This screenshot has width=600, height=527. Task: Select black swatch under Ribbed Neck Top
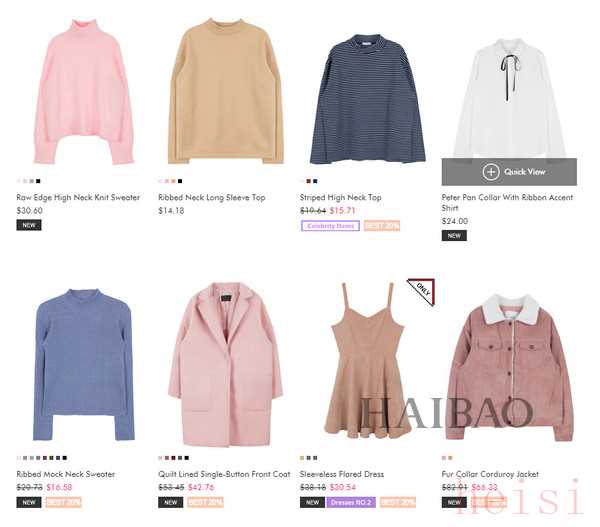[x=180, y=181]
